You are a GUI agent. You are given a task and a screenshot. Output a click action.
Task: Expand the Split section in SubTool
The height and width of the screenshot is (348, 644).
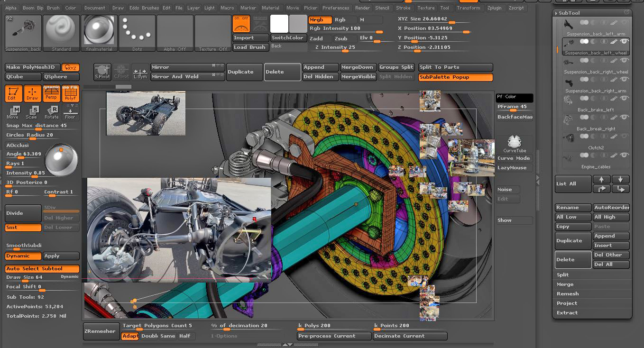(x=563, y=275)
